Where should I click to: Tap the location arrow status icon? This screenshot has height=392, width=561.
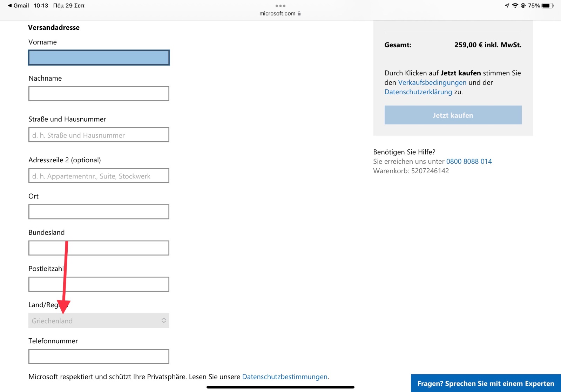[507, 6]
